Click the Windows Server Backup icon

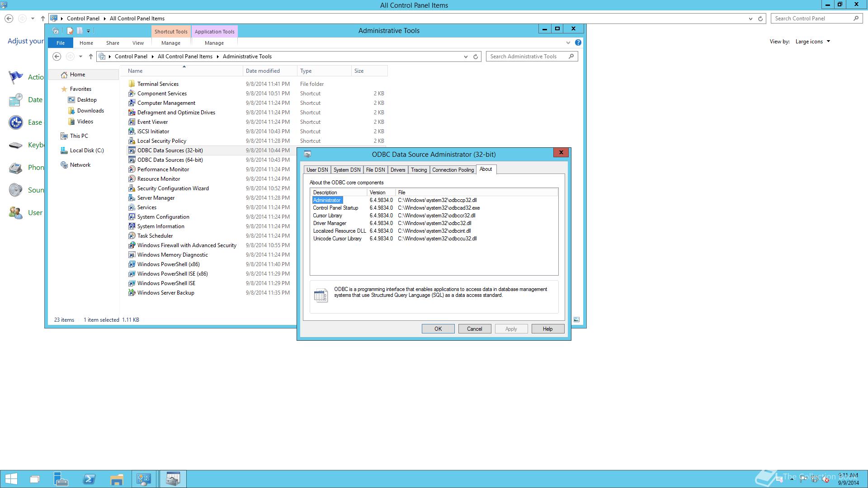point(132,293)
